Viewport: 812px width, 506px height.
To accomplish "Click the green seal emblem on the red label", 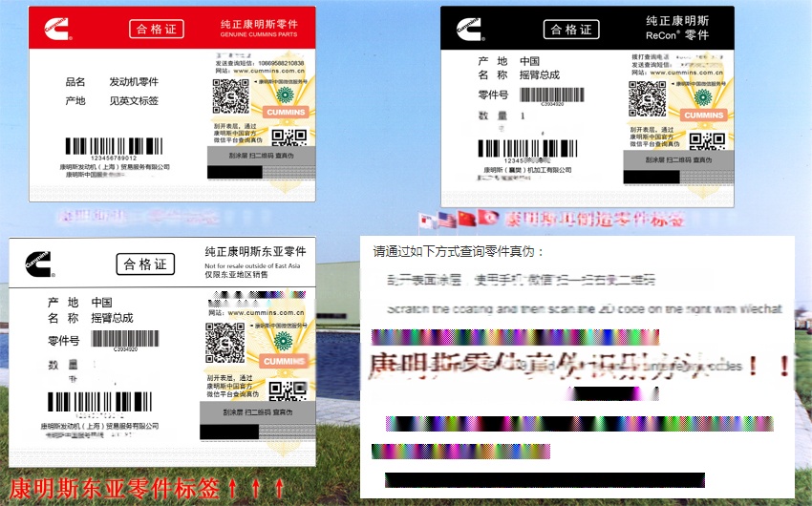I will click(285, 95).
